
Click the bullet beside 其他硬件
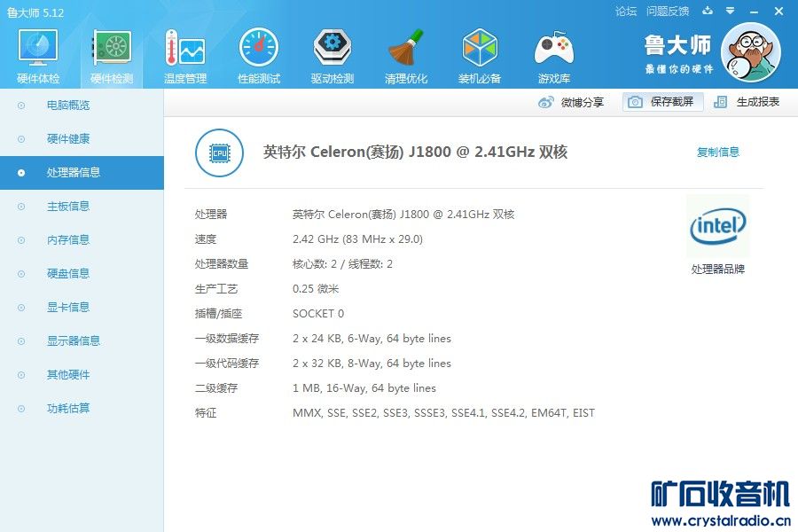pyautogui.click(x=21, y=375)
